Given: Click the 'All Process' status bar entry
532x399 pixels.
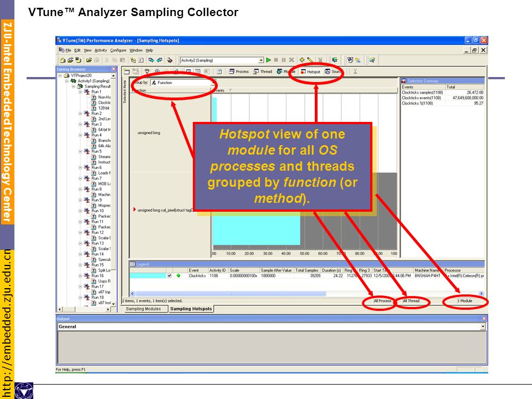Looking at the screenshot, I should point(382,301).
